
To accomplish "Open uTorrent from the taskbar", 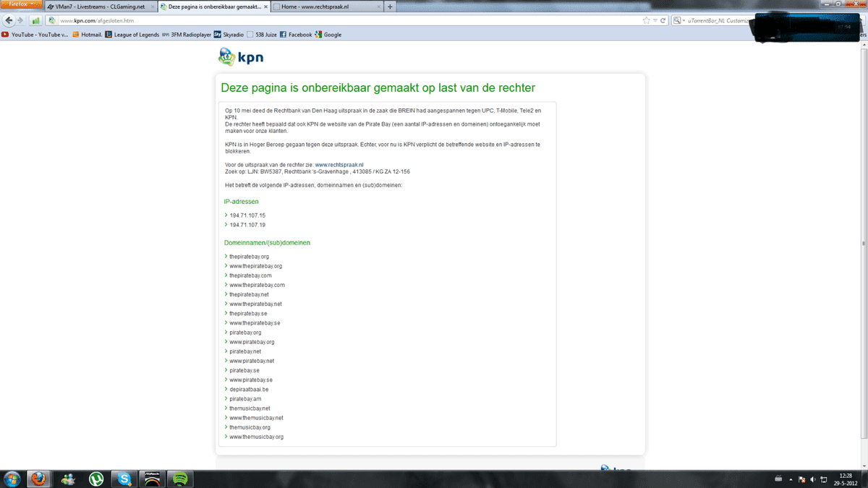I will [x=96, y=479].
